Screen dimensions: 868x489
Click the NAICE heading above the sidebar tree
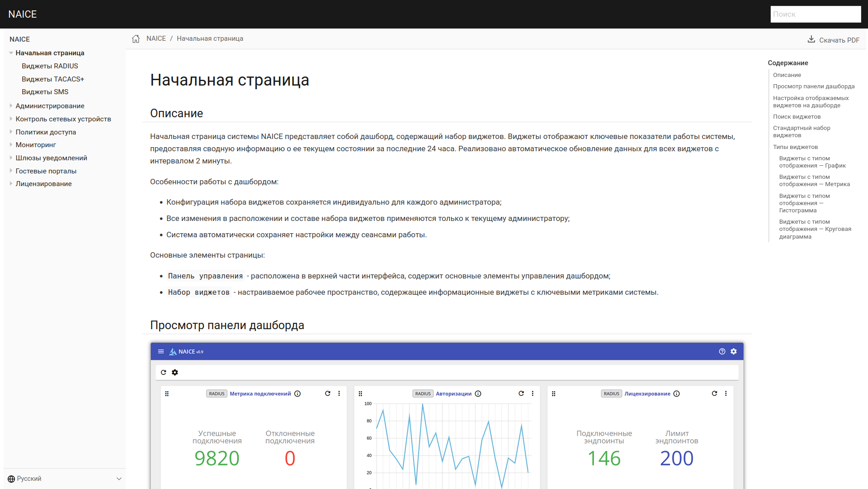[19, 39]
